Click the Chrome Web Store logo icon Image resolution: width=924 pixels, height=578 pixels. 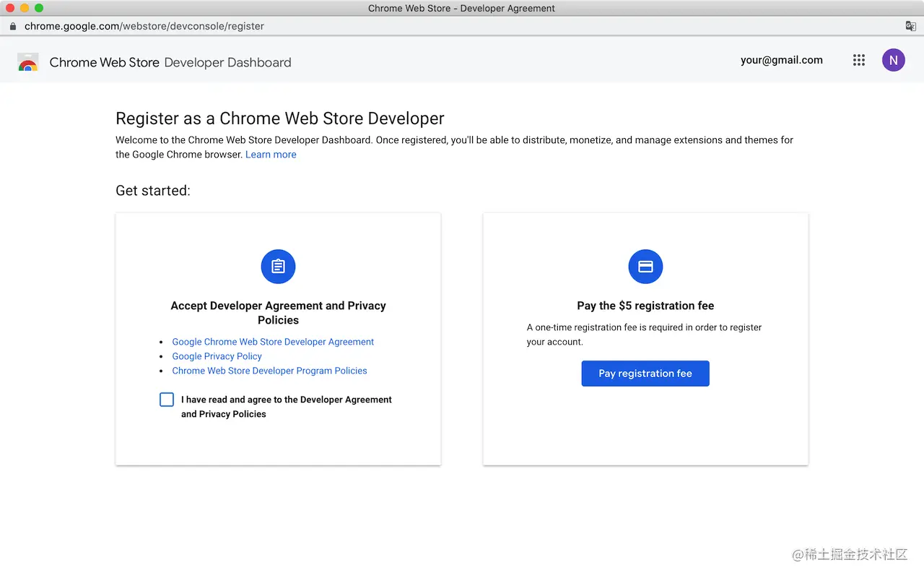pos(28,62)
